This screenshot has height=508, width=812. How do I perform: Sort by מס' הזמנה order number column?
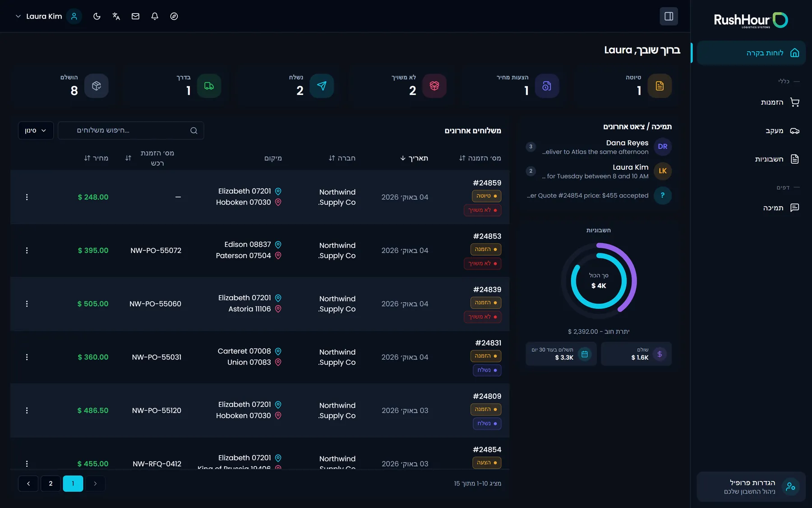(480, 158)
